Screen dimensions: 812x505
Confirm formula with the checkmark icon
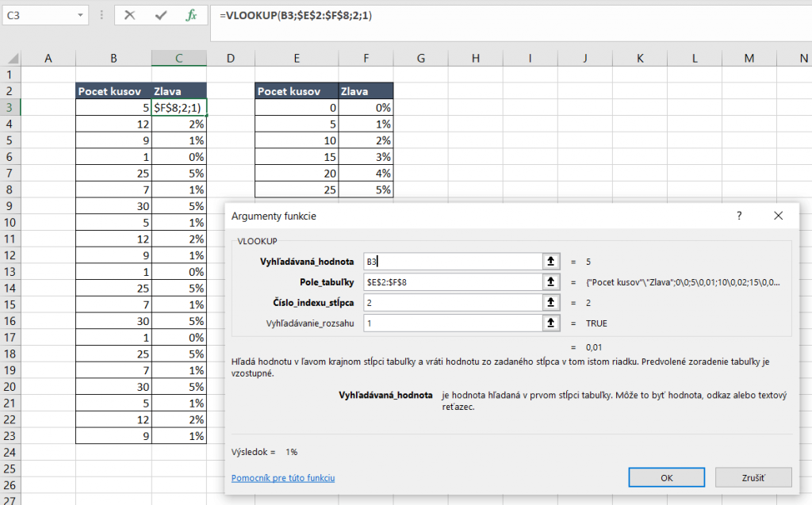pyautogui.click(x=160, y=16)
